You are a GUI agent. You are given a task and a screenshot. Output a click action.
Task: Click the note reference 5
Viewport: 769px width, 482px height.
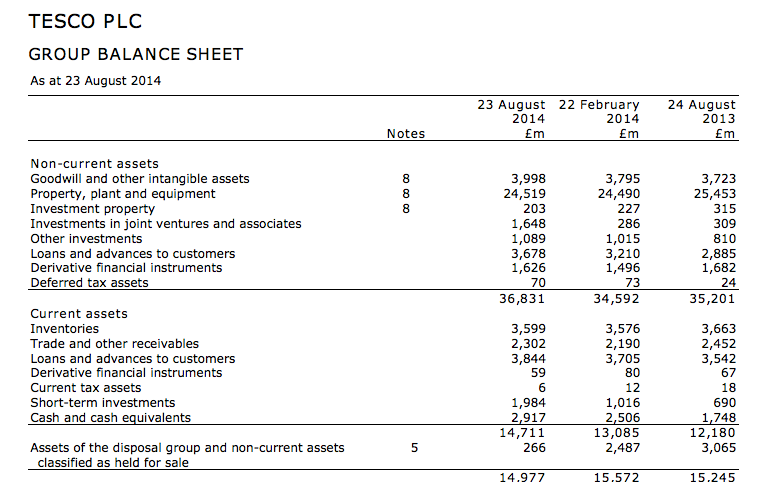tap(414, 448)
